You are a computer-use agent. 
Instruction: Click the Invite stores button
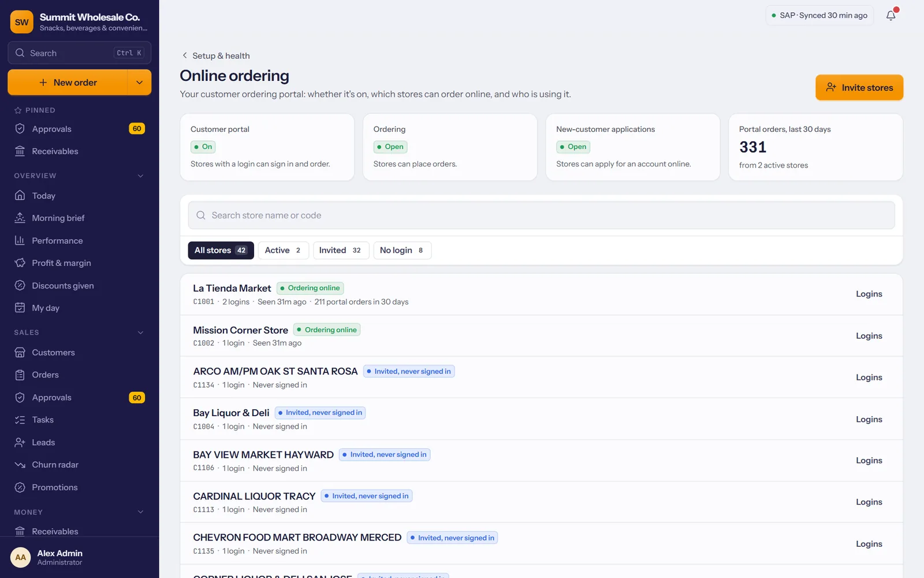[859, 87]
